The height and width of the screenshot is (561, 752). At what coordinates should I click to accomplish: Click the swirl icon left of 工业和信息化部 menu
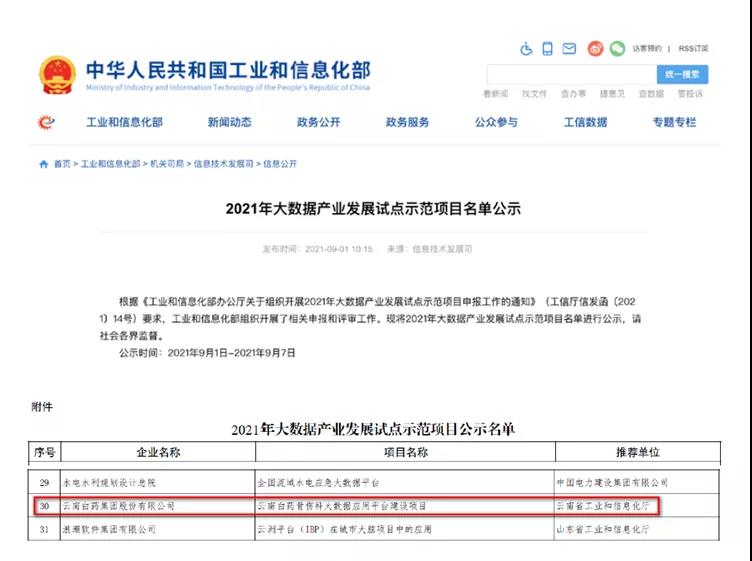tap(46, 122)
